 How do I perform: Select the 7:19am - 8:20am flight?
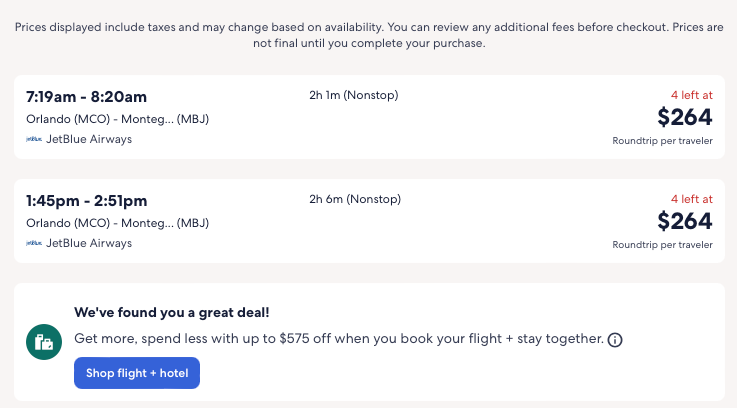point(86,97)
